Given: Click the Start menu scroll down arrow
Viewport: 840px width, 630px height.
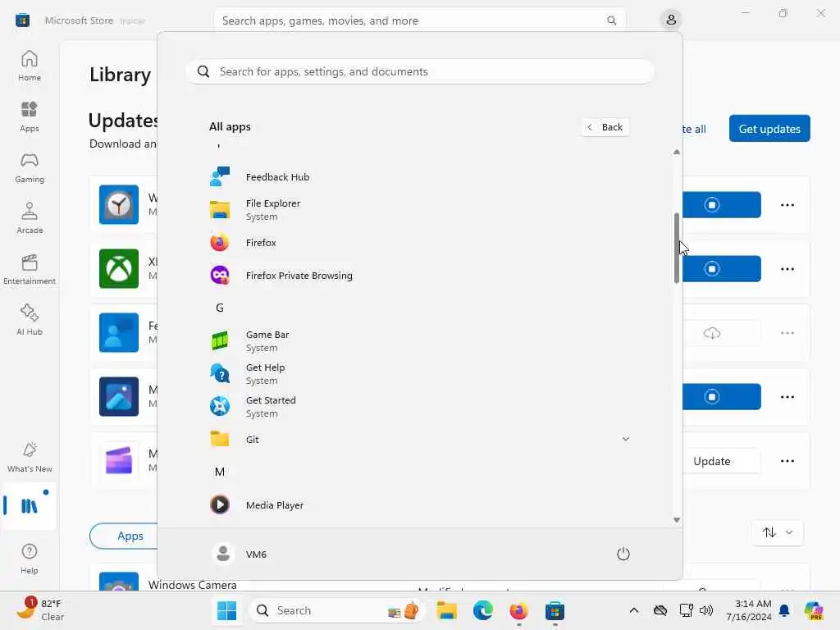Looking at the screenshot, I should pos(677,519).
